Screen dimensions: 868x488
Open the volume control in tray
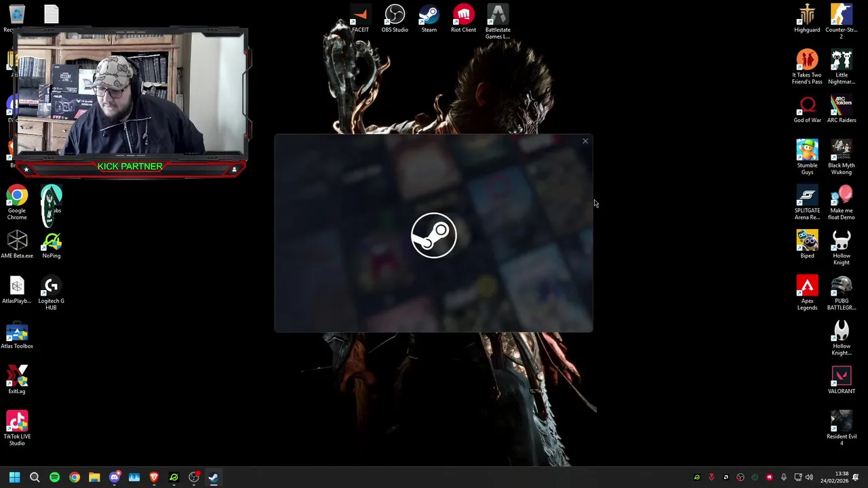[809, 477]
